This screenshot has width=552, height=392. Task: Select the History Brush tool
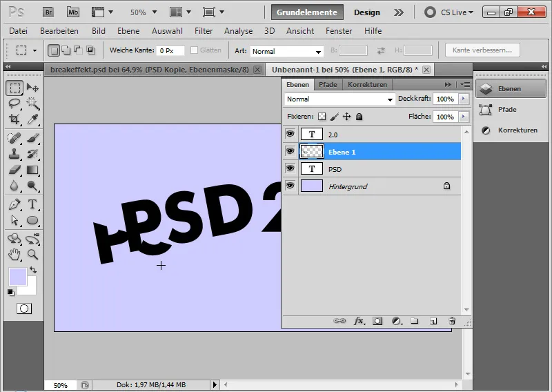[32, 154]
